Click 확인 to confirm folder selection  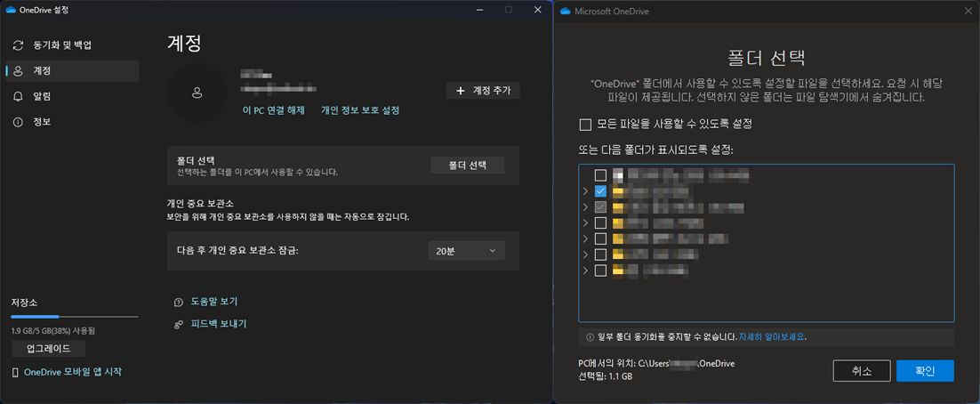pos(925,371)
